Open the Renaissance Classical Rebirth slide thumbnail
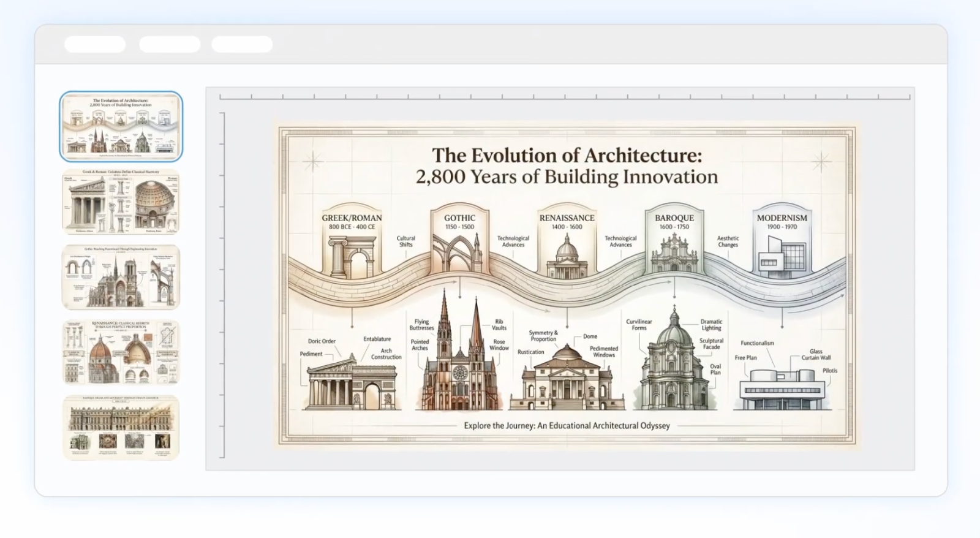 point(121,352)
